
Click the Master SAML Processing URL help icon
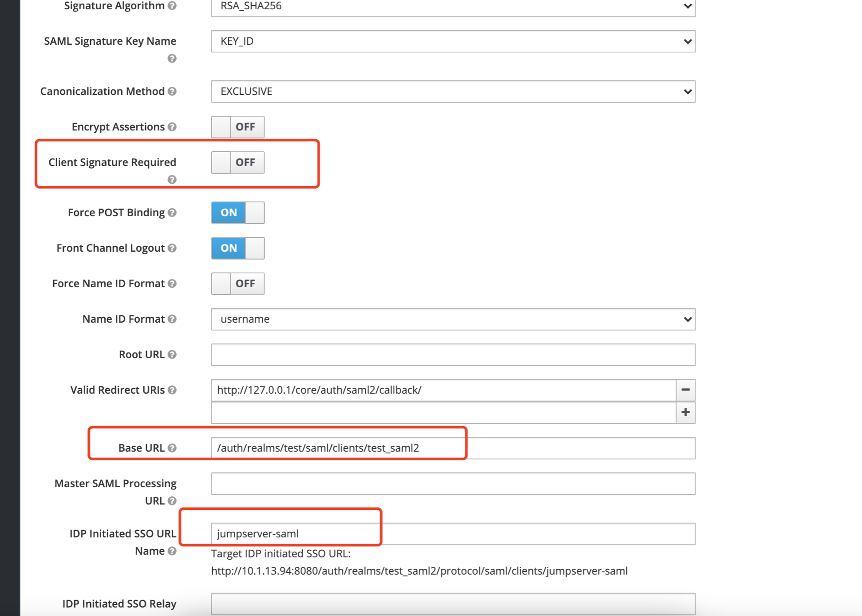coord(172,500)
